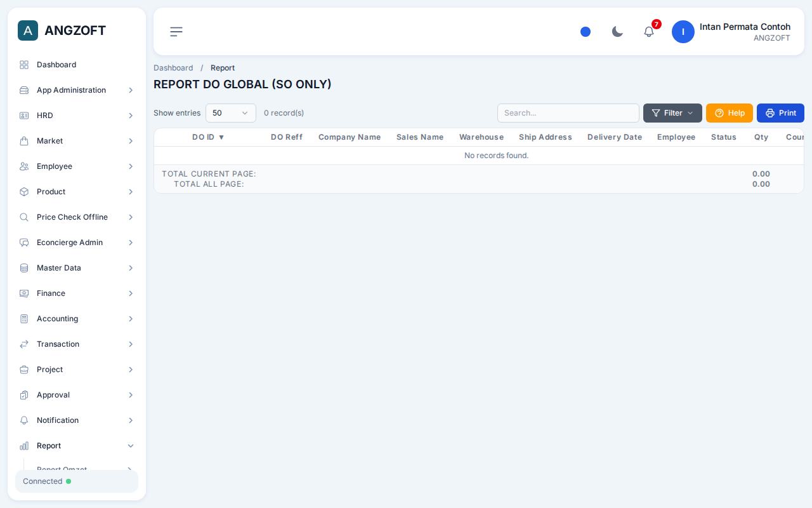
Task: Click the green Connected status dot
Action: 69,481
